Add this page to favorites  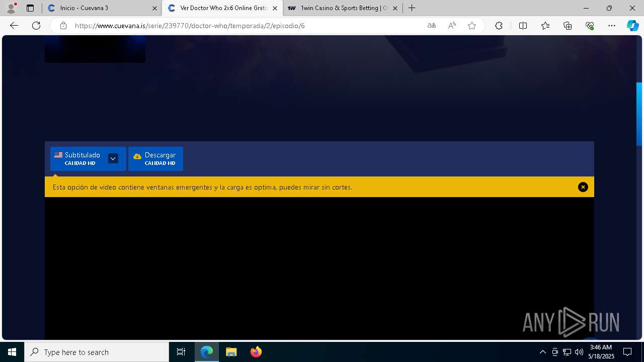(x=472, y=26)
